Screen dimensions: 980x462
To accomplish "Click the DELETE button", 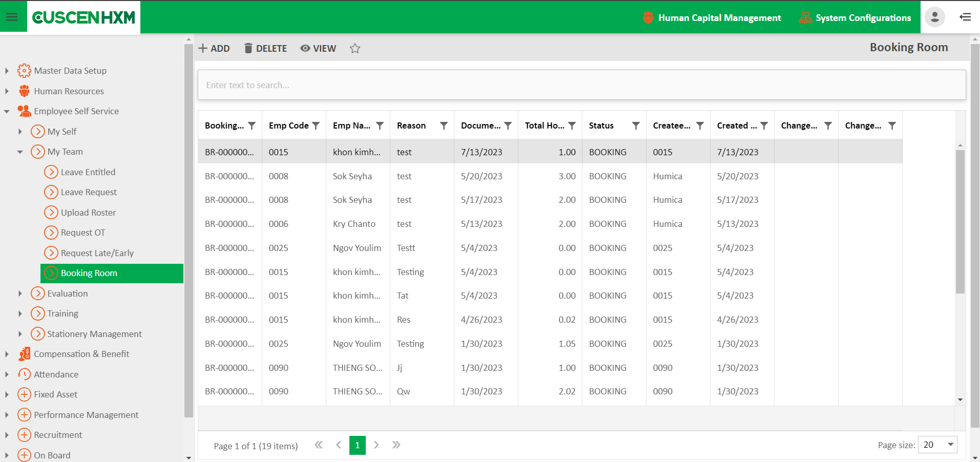I will pyautogui.click(x=265, y=49).
